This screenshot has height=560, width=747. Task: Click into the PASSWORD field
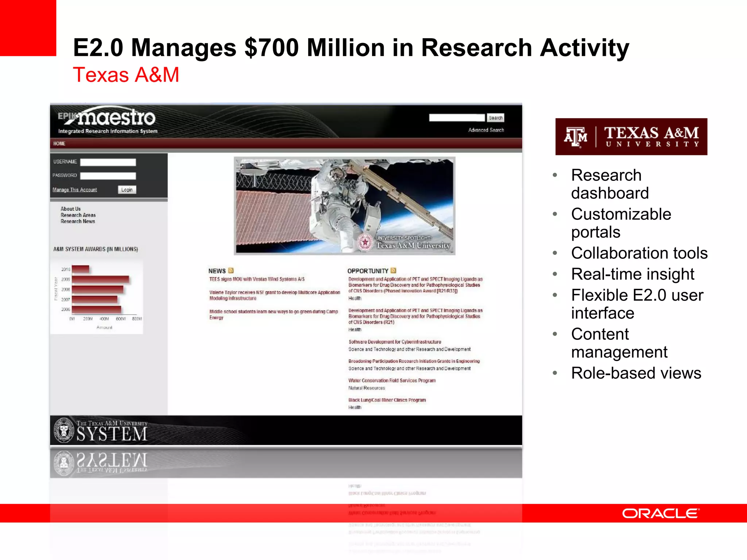click(108, 176)
